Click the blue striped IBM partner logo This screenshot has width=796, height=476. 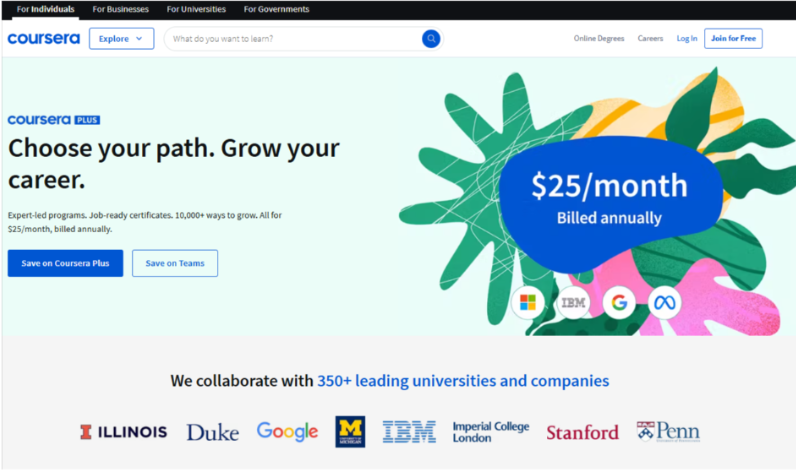click(409, 432)
